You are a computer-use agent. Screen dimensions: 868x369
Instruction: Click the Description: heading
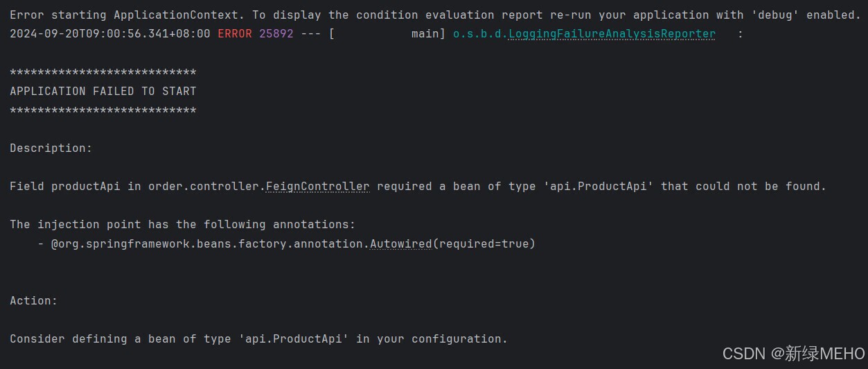point(51,148)
